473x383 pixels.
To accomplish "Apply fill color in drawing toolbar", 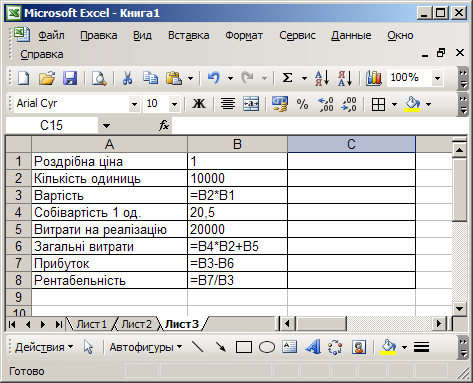I will coord(388,347).
